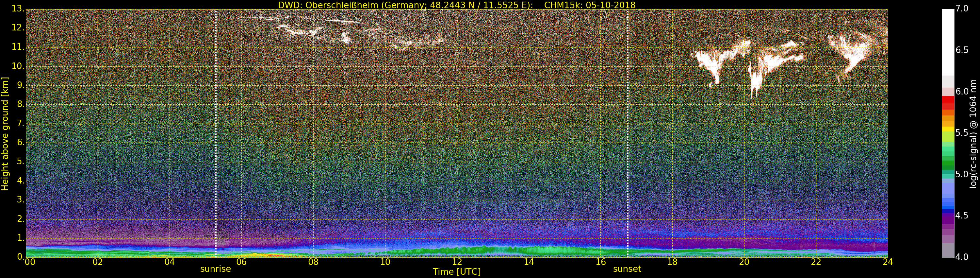Click the '7.0' colorbar tick label
Screen dimensions: 980x278
962,9
